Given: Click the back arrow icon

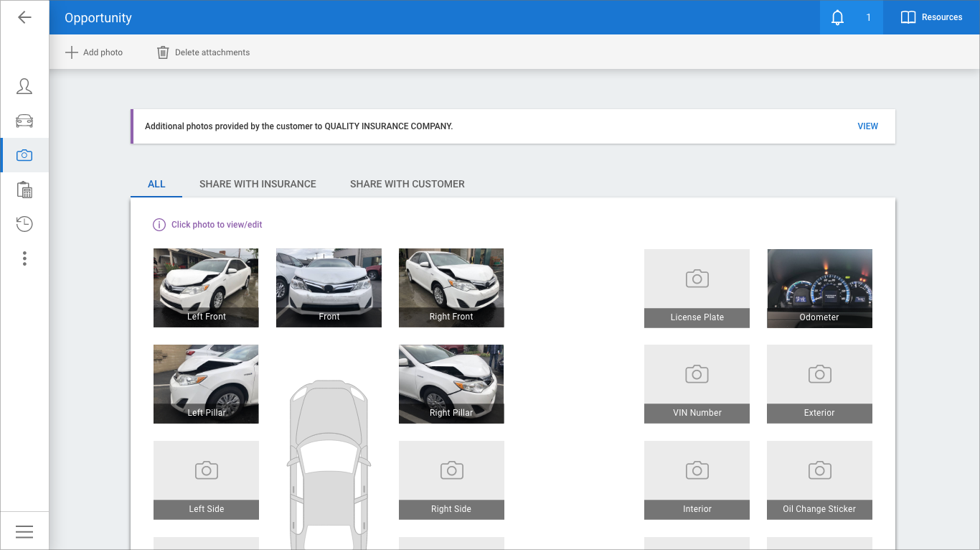Looking at the screenshot, I should [24, 17].
